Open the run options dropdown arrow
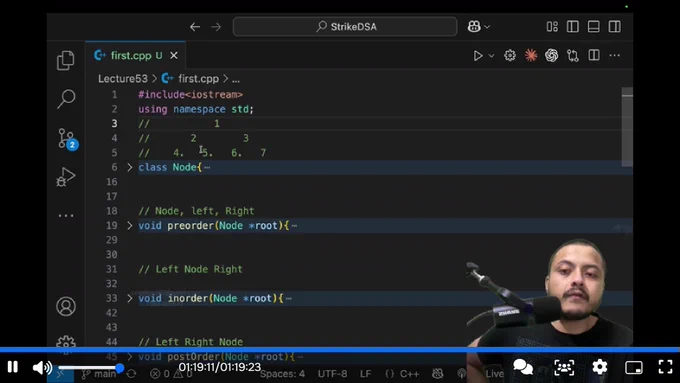The width and height of the screenshot is (680, 383). (491, 56)
